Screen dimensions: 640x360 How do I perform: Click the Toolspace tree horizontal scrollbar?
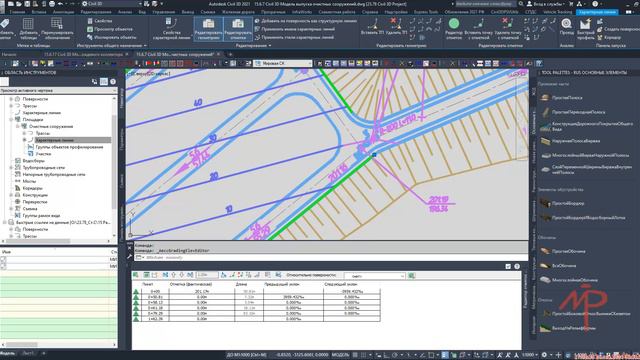point(56,241)
